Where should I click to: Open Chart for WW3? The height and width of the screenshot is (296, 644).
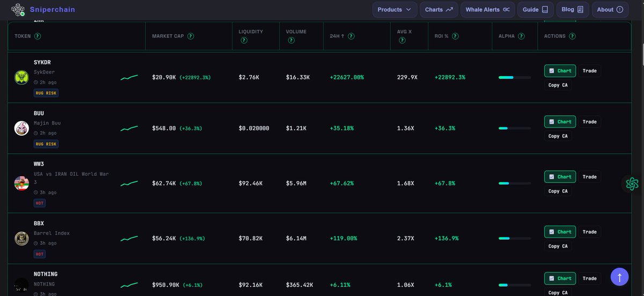560,177
